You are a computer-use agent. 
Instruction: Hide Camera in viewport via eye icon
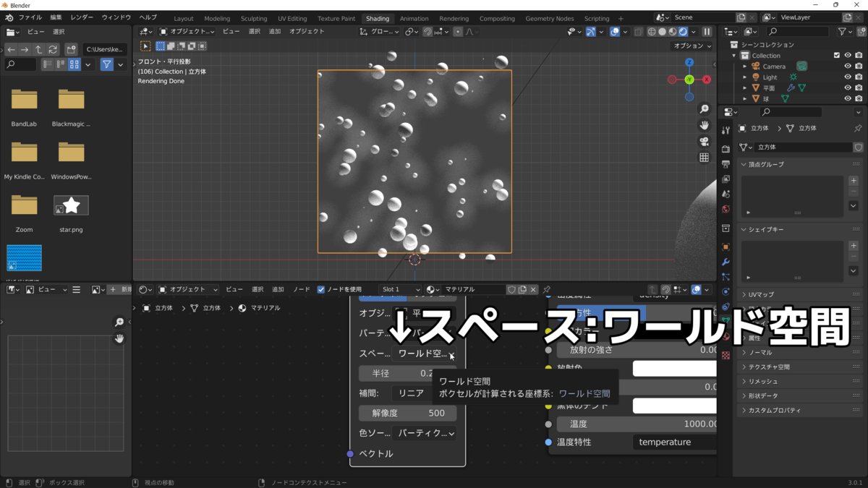tap(848, 67)
